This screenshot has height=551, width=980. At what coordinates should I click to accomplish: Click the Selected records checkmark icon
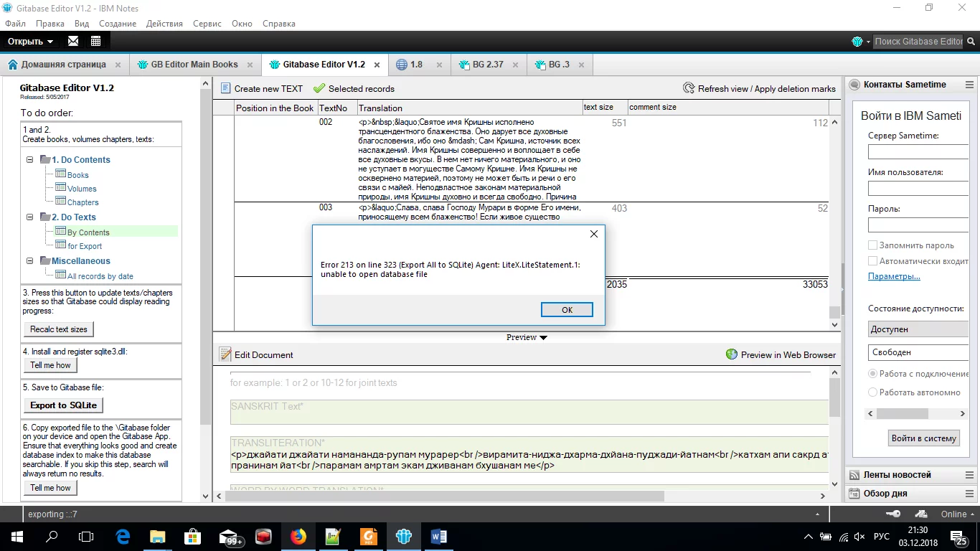point(319,88)
